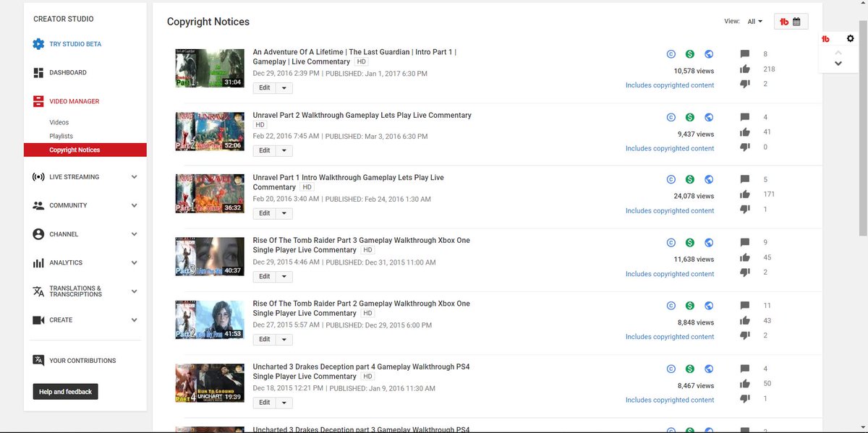Image resolution: width=868 pixels, height=433 pixels.
Task: Open 'Includes copyrighted content' for Last Guardian
Action: 670,85
